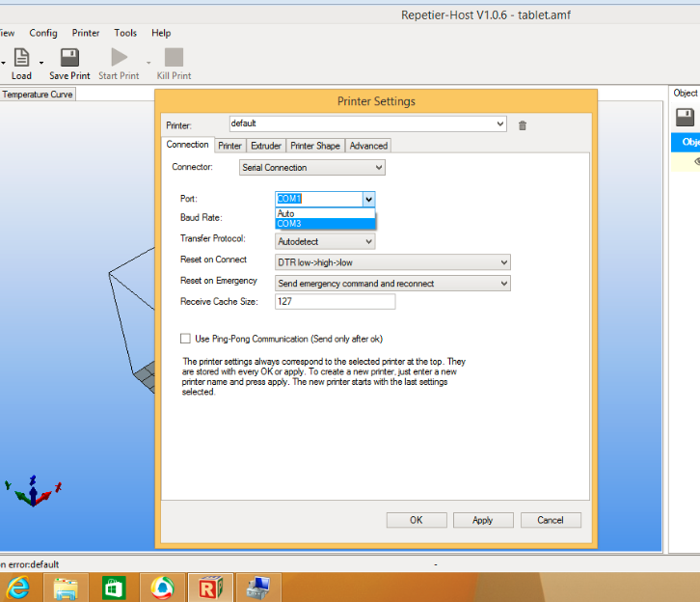Open the Connector dropdown
Screen dimensions: 700x602
tap(312, 168)
